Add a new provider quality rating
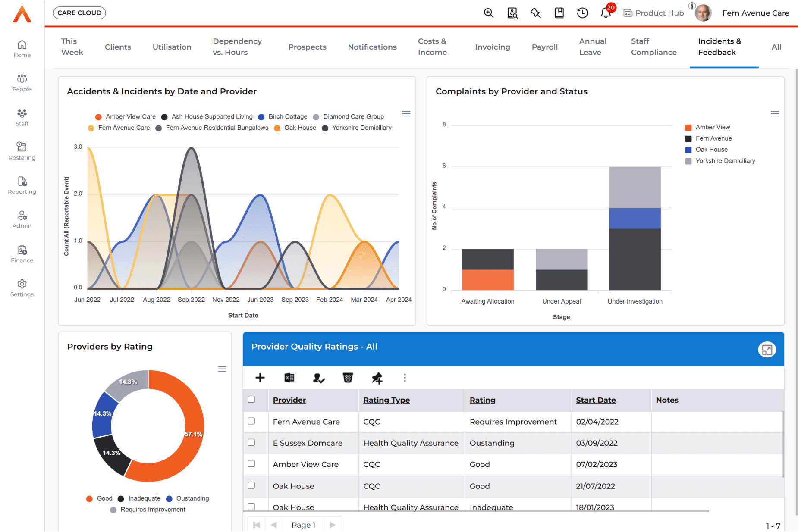The width and height of the screenshot is (798, 532). coord(260,378)
